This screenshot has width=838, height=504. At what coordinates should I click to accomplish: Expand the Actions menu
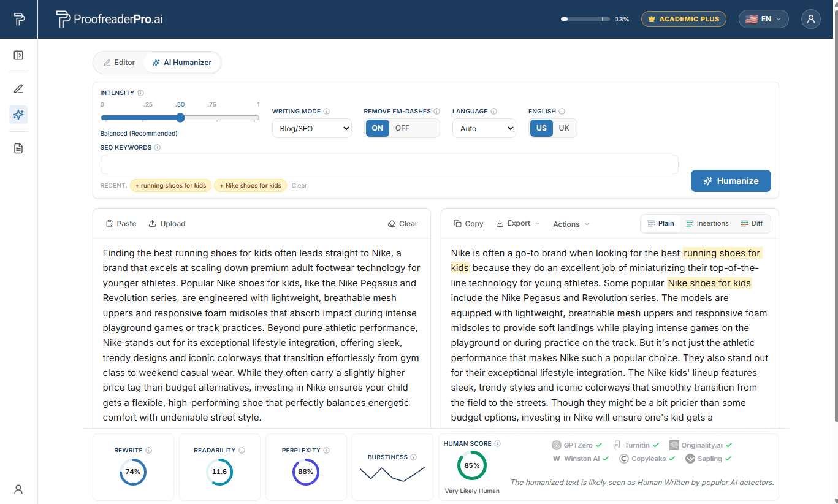tap(571, 224)
